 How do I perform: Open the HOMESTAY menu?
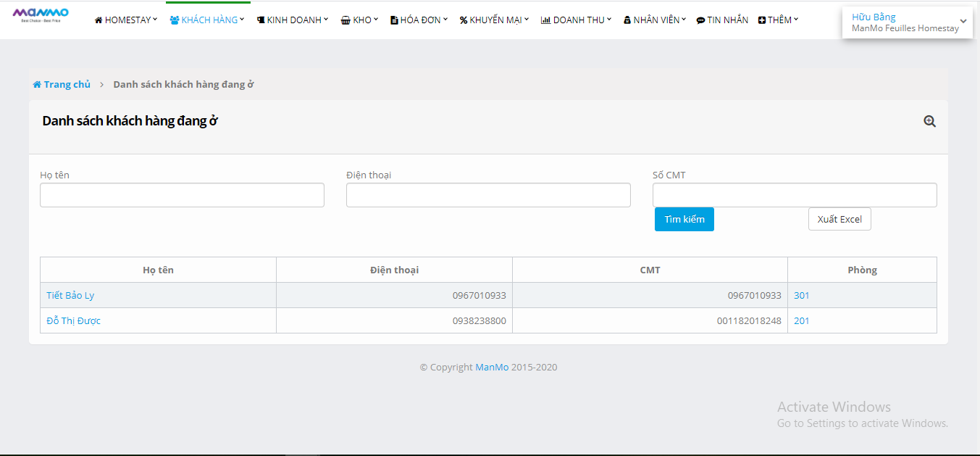(x=126, y=20)
